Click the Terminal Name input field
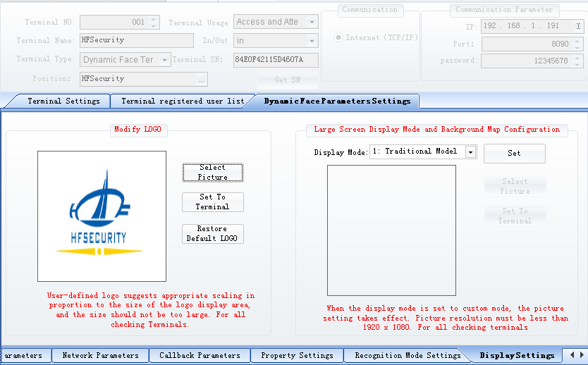This screenshot has width=588, height=365. pos(136,41)
